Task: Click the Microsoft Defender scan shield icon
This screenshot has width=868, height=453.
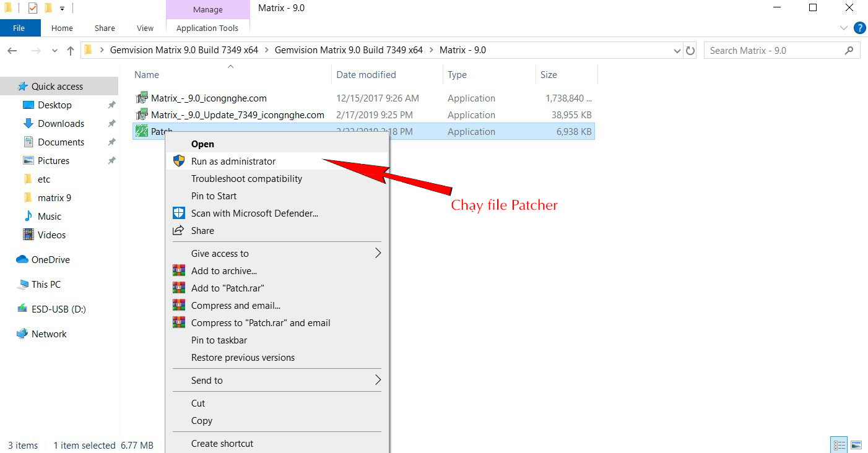Action: pyautogui.click(x=179, y=213)
